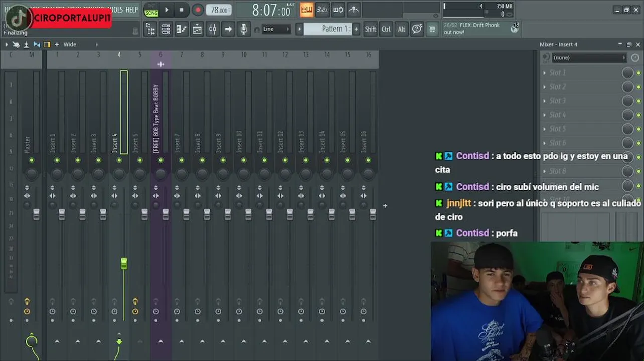This screenshot has height=361, width=644.
Task: Click the mixer toolbar tool beside the menu arrow
Action: 16,44
